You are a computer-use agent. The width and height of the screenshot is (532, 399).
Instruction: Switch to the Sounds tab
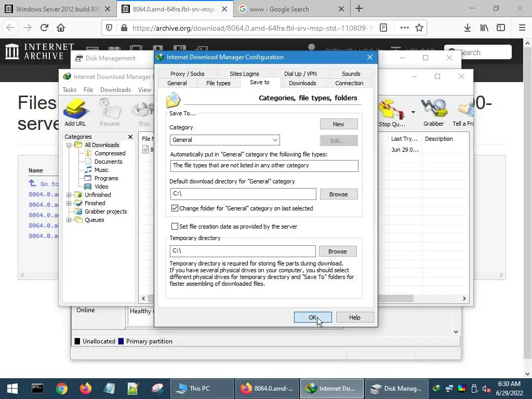pyautogui.click(x=351, y=74)
